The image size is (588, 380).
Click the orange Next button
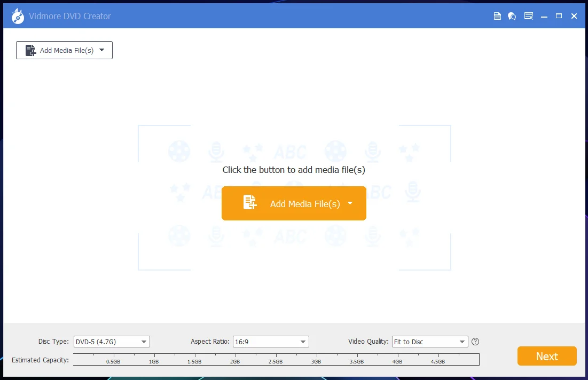[547, 356]
